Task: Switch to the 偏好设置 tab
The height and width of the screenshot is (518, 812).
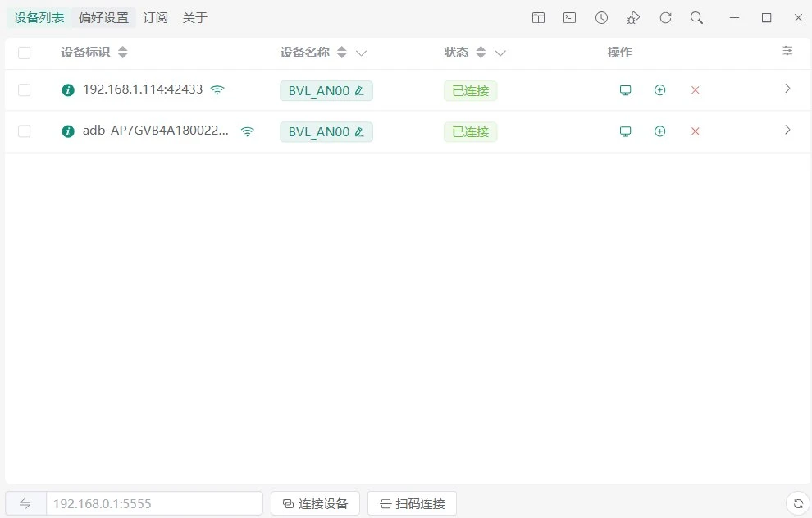Action: 103,18
